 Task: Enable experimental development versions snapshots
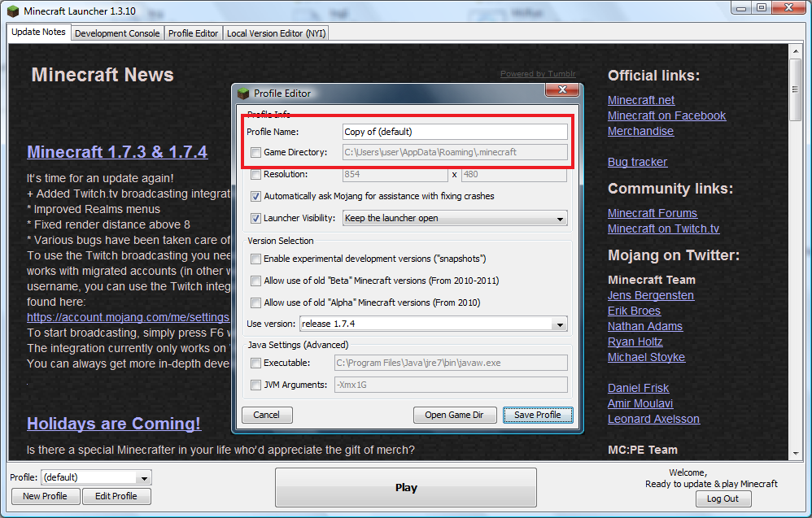[255, 259]
